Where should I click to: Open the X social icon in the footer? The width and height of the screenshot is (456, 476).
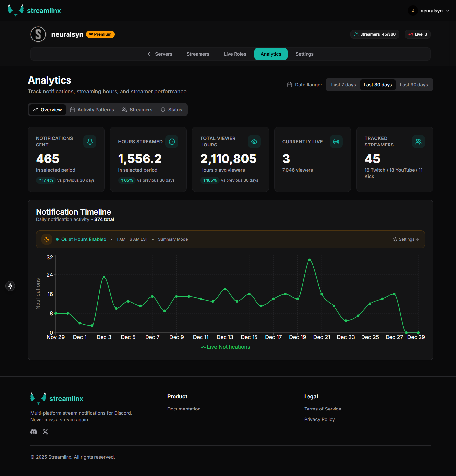[x=45, y=432]
